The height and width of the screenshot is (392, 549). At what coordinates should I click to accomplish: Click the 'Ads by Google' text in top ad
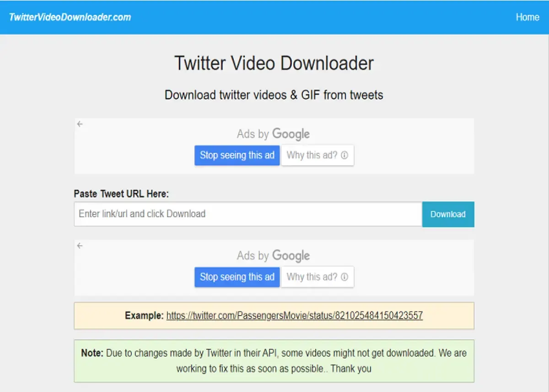274,134
